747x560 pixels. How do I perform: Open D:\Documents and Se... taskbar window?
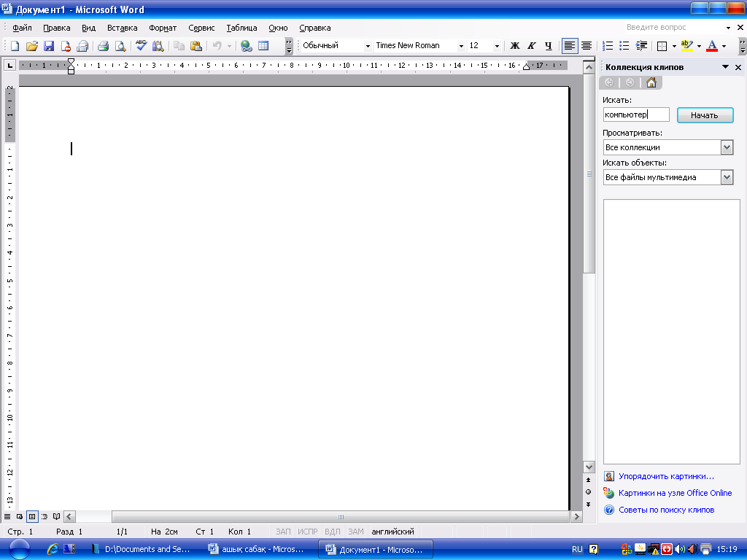tap(142, 549)
